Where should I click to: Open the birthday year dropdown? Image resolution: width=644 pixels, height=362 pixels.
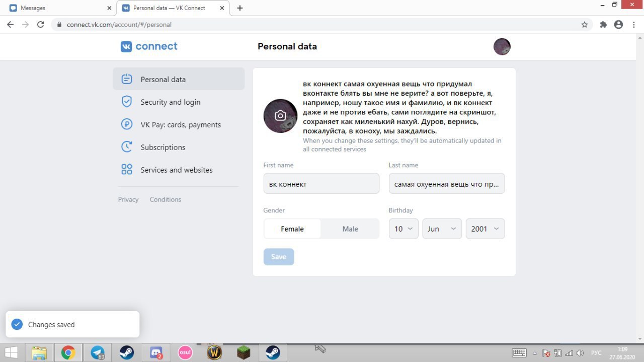(485, 229)
